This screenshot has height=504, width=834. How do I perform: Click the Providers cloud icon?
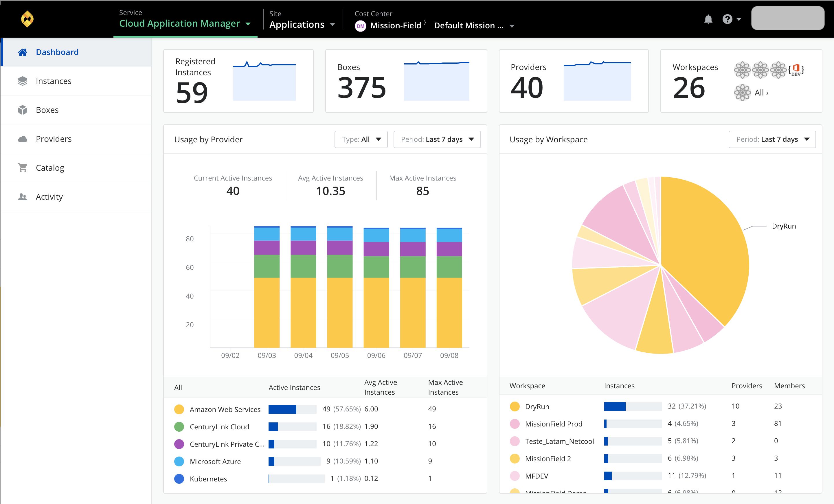pyautogui.click(x=23, y=139)
